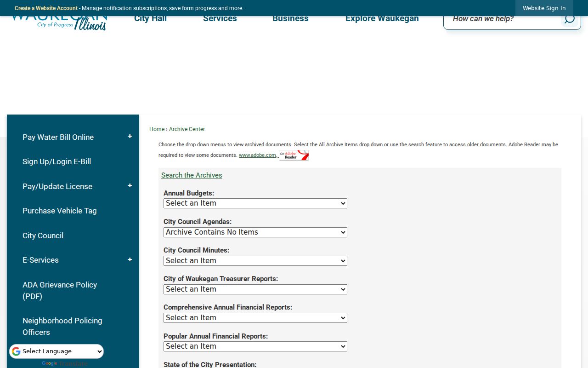The image size is (588, 368).
Task: Select Sign Up/Login E-Bill sidebar item
Action: point(57,161)
